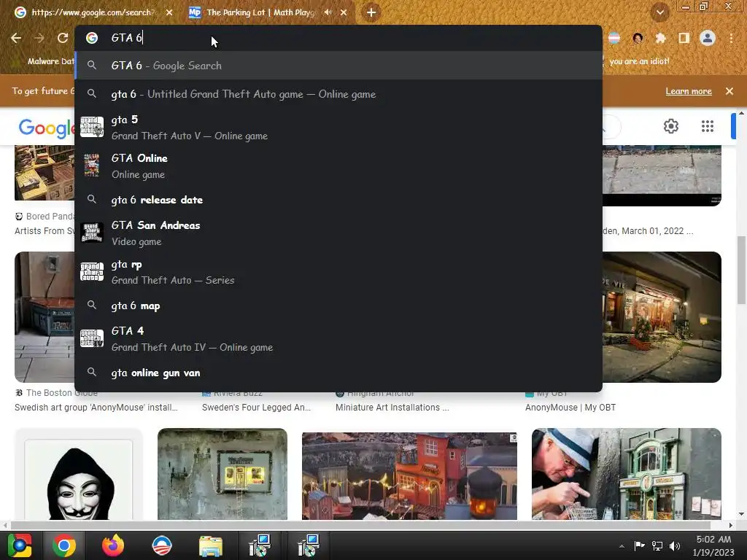
Task: Choose GTA San Andreas Video game suggestion
Action: pos(338,233)
